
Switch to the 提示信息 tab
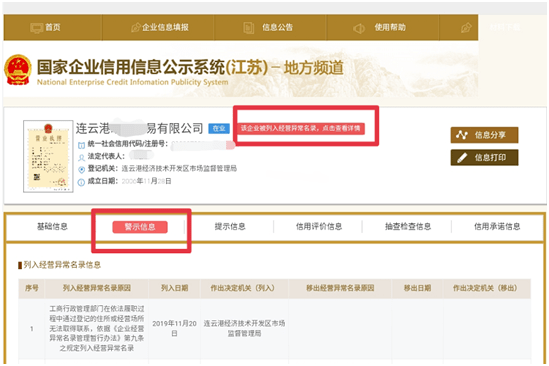click(230, 227)
